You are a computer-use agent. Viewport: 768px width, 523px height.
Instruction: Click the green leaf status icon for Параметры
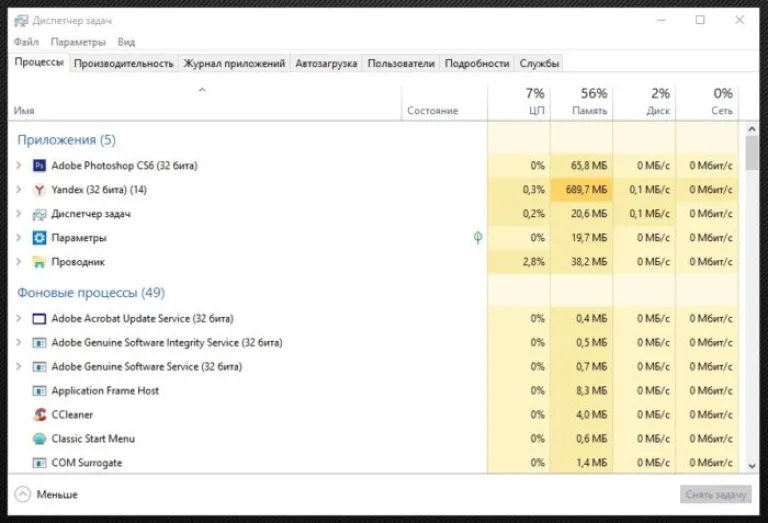(478, 238)
